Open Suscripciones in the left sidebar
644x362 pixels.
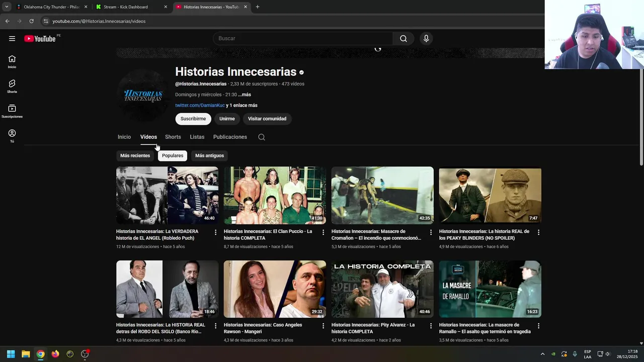[x=12, y=111]
